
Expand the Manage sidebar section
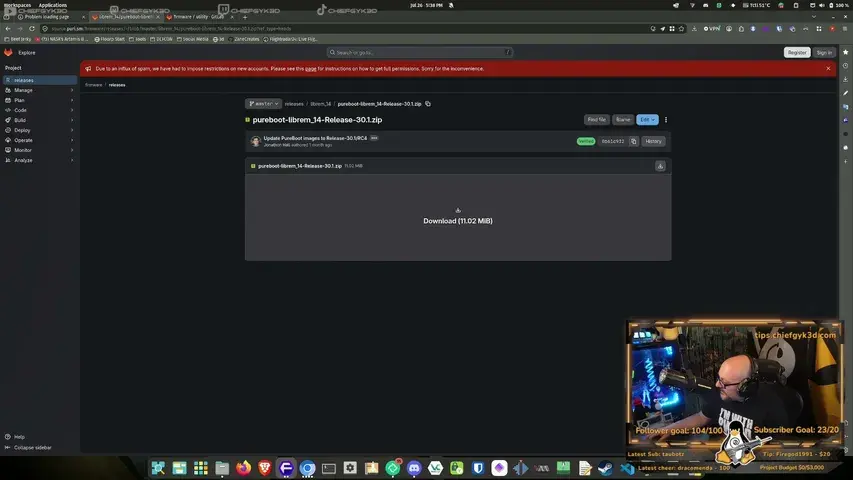(39, 90)
